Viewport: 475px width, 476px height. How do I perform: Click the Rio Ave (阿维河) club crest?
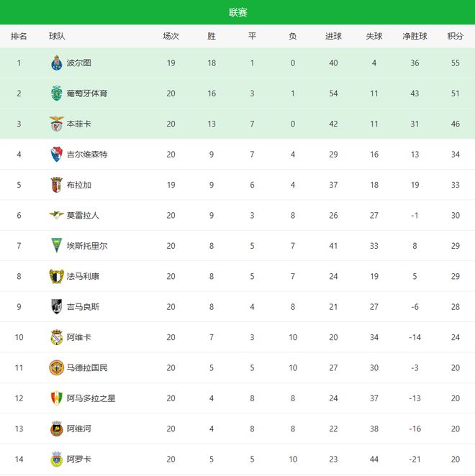point(57,429)
